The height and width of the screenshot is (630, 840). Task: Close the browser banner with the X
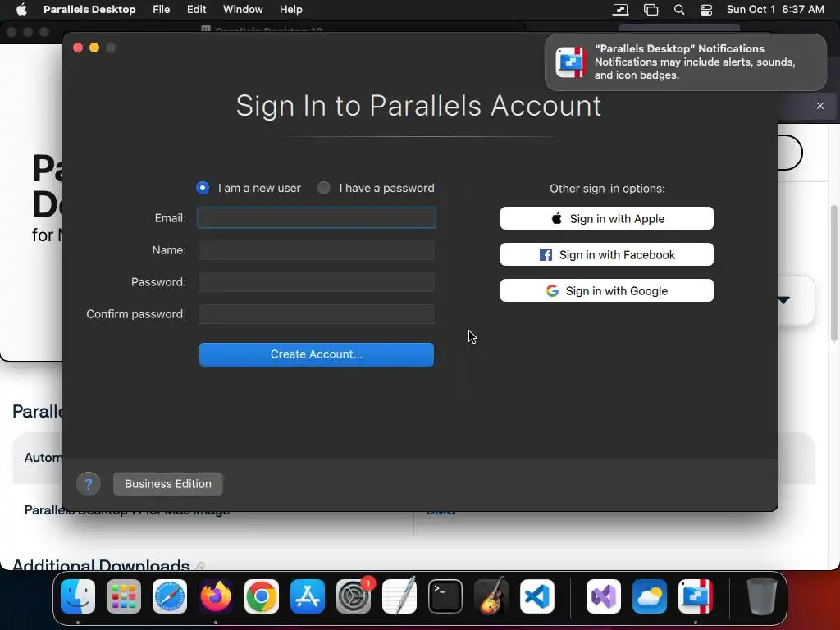[x=820, y=106]
